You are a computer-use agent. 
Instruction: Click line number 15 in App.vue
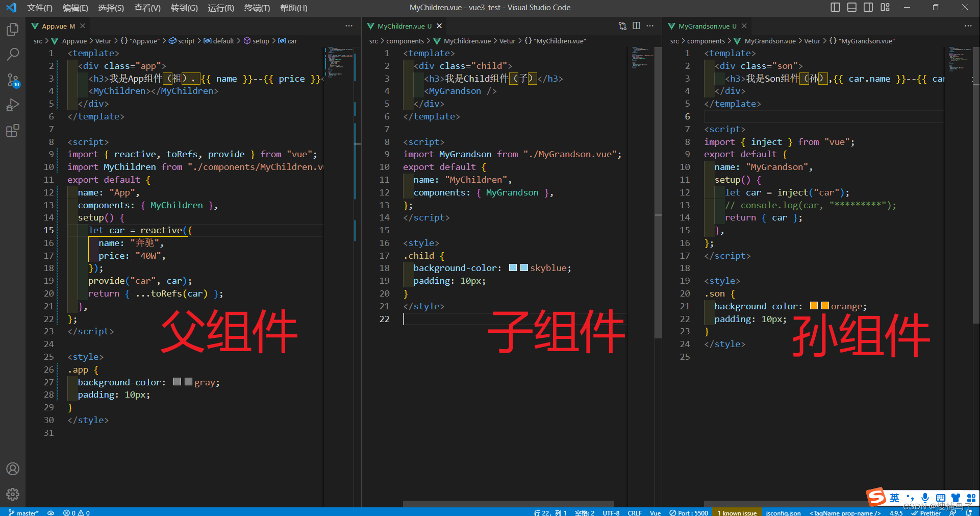48,230
